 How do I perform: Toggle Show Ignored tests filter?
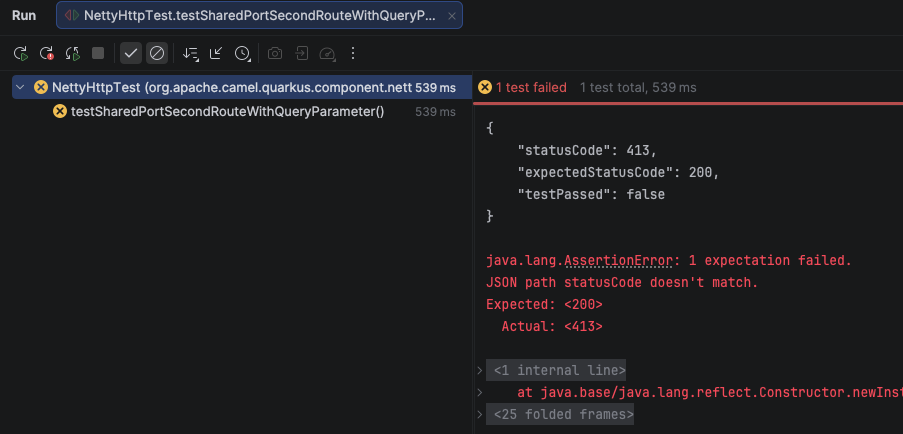[x=156, y=53]
